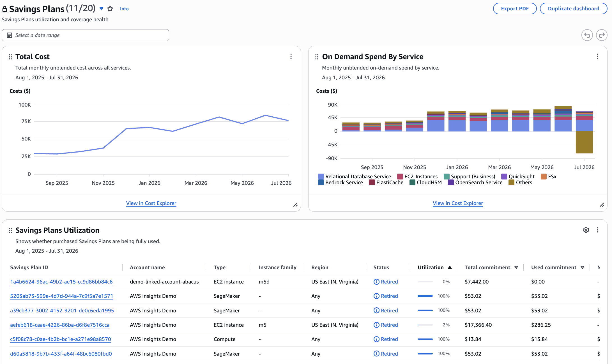Open the Total Cost widget options menu
The height and width of the screenshot is (364, 612).
click(x=291, y=56)
